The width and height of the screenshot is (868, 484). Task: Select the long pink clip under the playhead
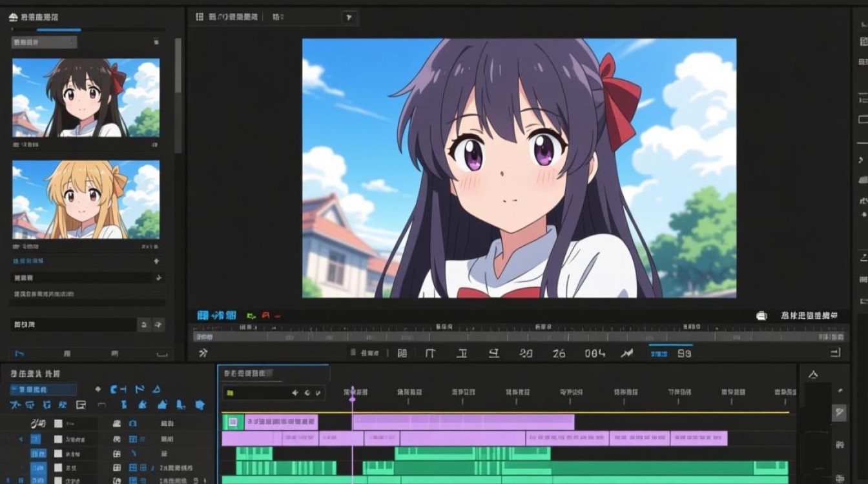(x=463, y=422)
